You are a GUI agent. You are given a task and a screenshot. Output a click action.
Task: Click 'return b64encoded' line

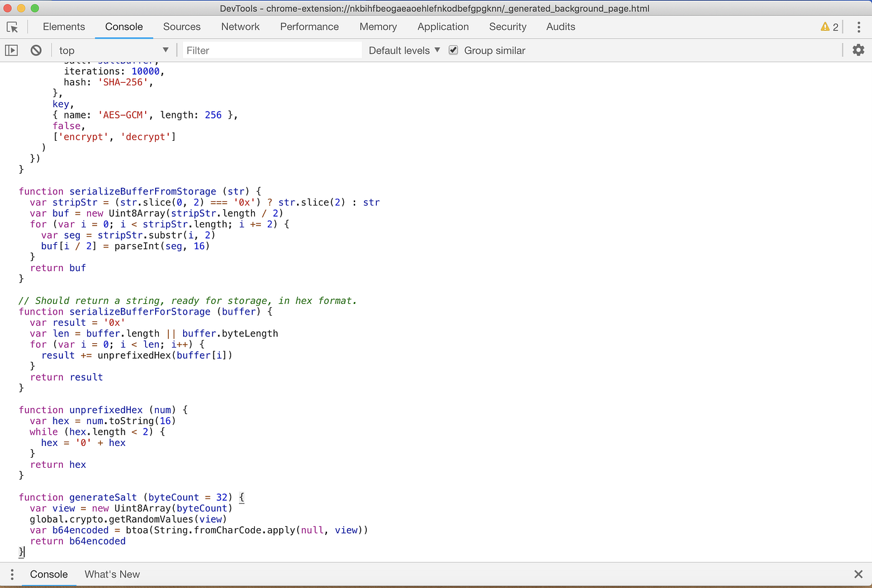(78, 541)
